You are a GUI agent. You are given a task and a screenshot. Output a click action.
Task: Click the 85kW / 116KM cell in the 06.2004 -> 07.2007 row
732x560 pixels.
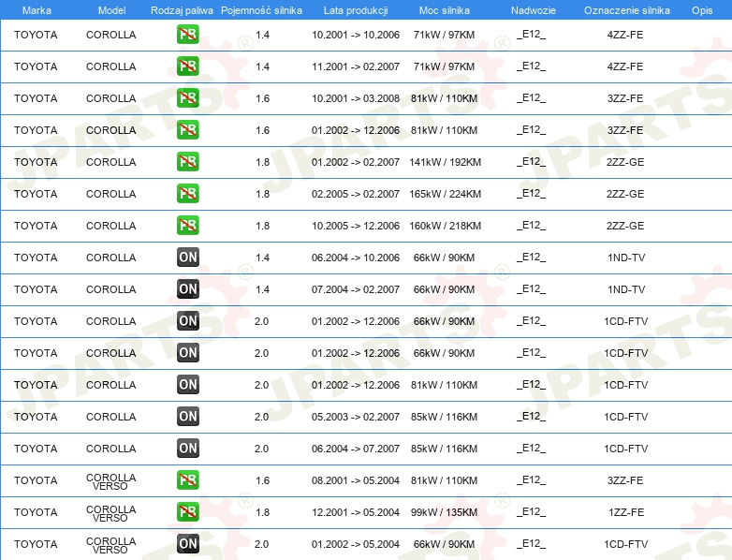click(444, 449)
